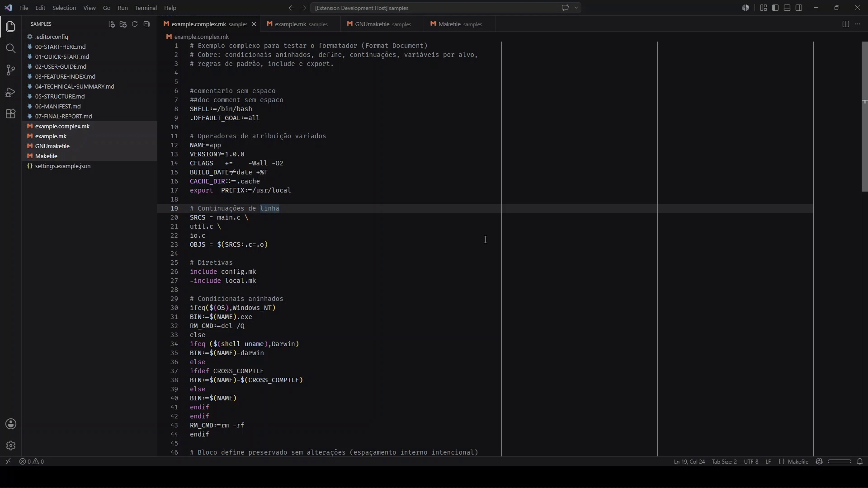Open the Help menu

pyautogui.click(x=170, y=8)
